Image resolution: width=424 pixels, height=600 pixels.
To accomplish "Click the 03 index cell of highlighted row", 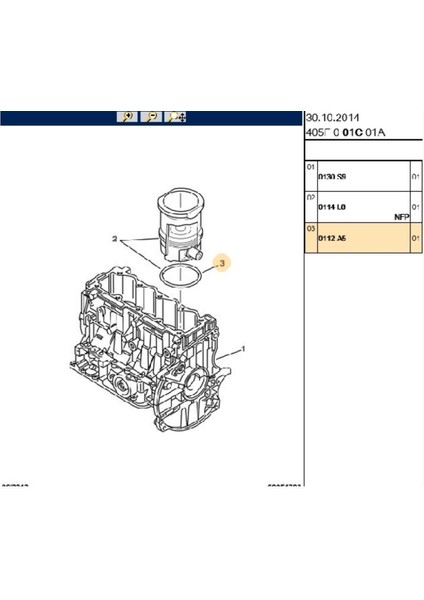I will tap(311, 238).
